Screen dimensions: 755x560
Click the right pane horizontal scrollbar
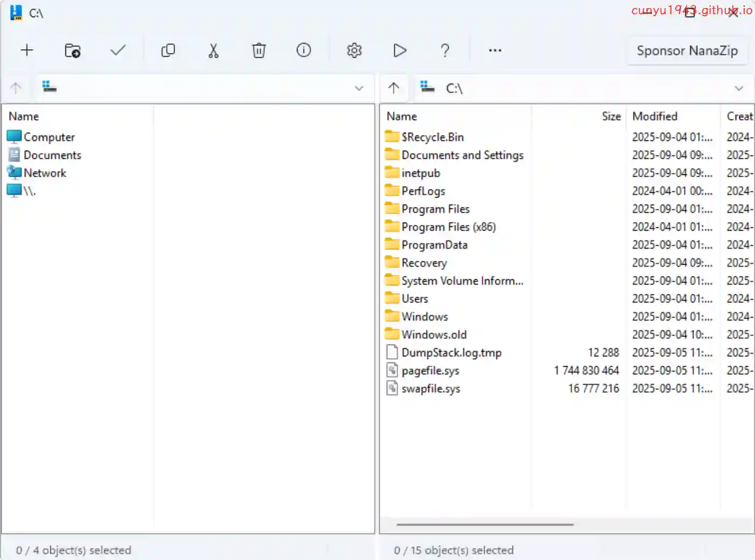[484, 524]
